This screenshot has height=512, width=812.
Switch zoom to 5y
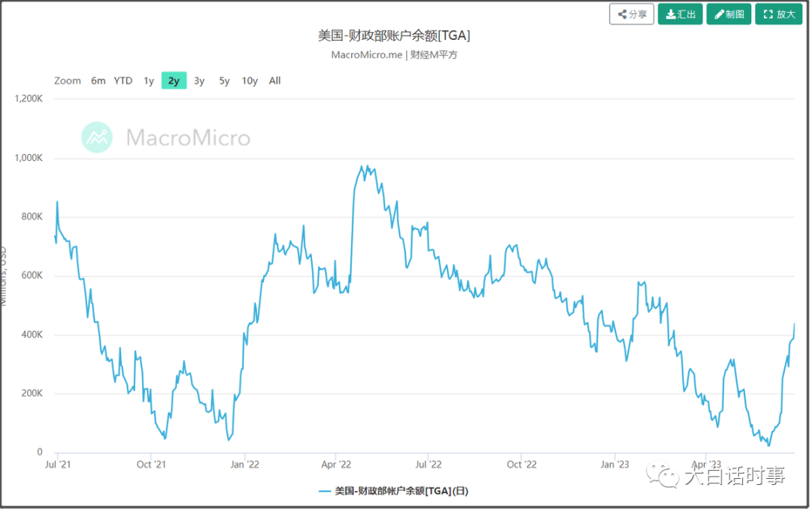click(224, 80)
